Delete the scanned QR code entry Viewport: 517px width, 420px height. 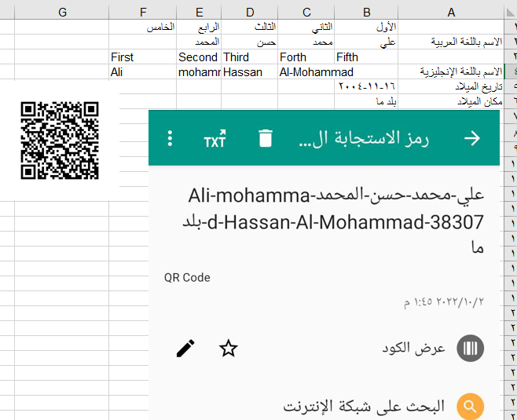click(266, 139)
